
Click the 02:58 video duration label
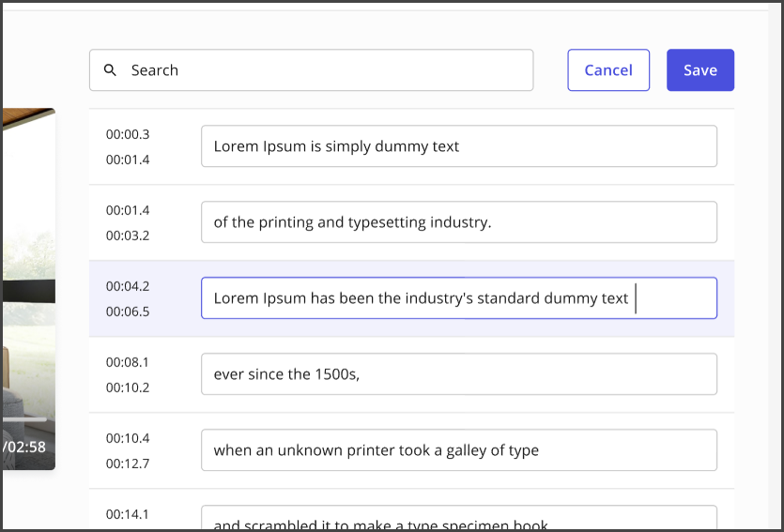coord(25,447)
